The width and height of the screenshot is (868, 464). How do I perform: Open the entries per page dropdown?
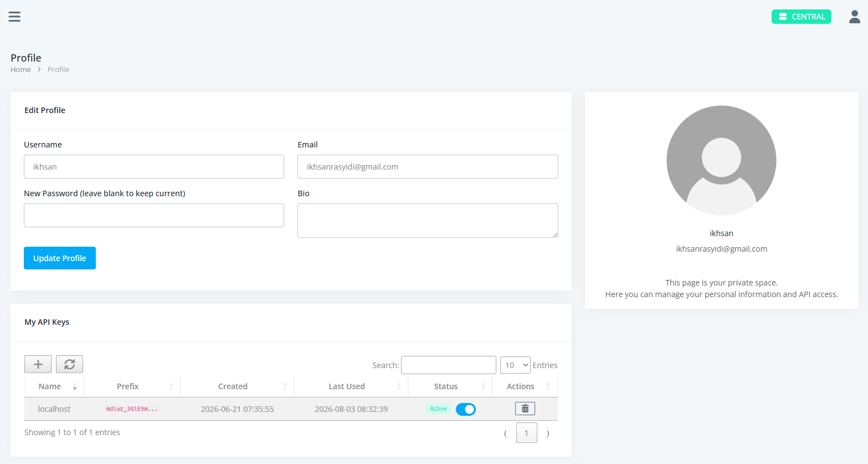point(515,365)
